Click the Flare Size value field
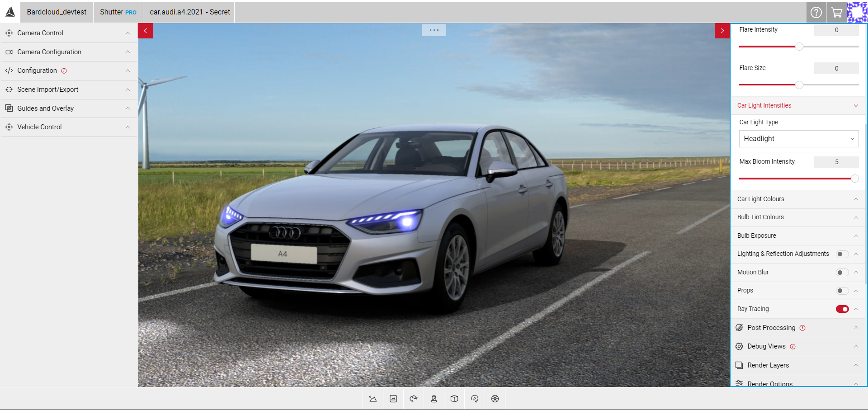This screenshot has width=868, height=410. [836, 68]
